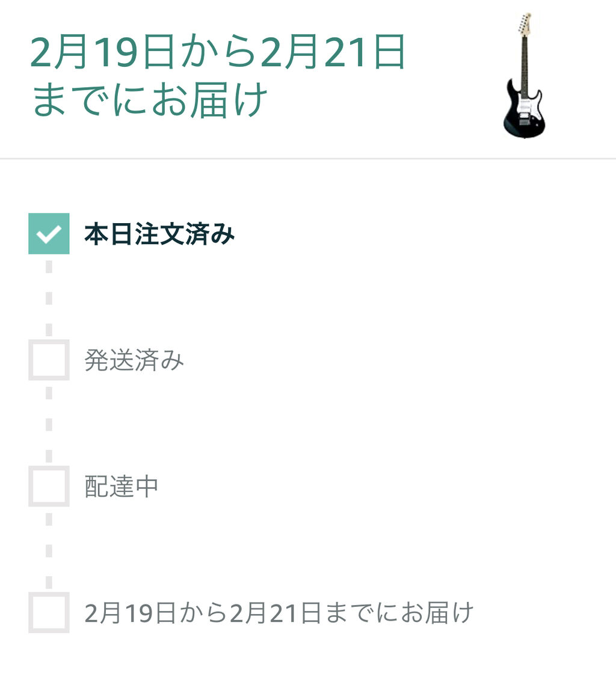This screenshot has height=682, width=616.
Task: Click 2月21日 in the green heading
Action: (x=333, y=52)
